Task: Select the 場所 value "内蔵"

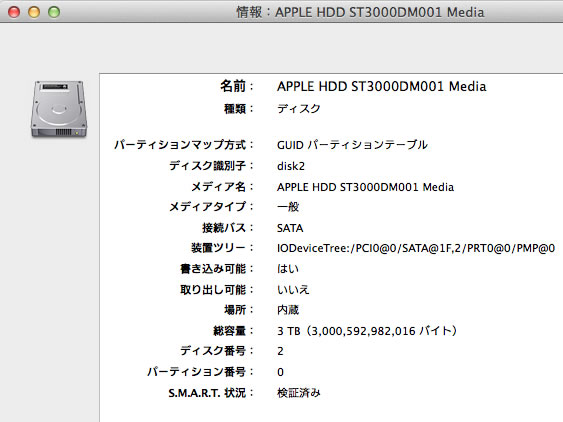Action: coord(288,310)
